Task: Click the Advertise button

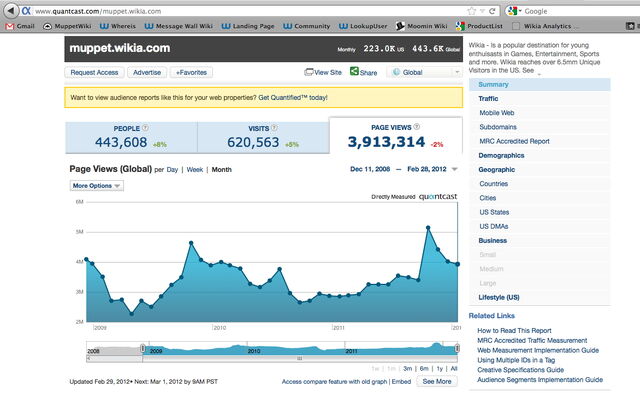Action: (147, 72)
